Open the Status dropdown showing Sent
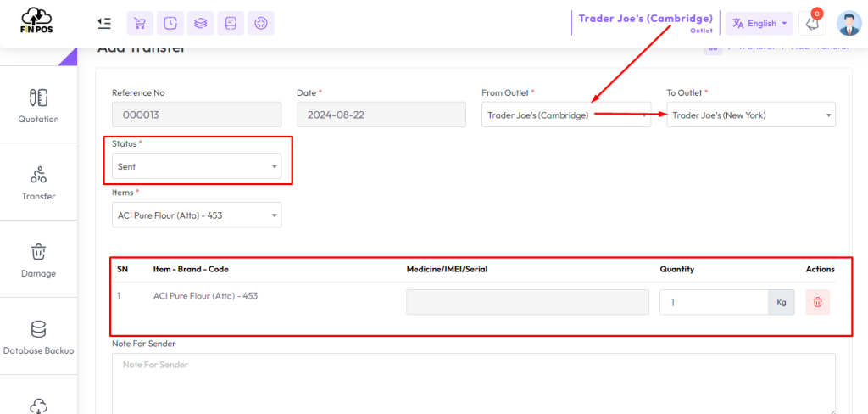This screenshot has height=414, width=868. [197, 165]
